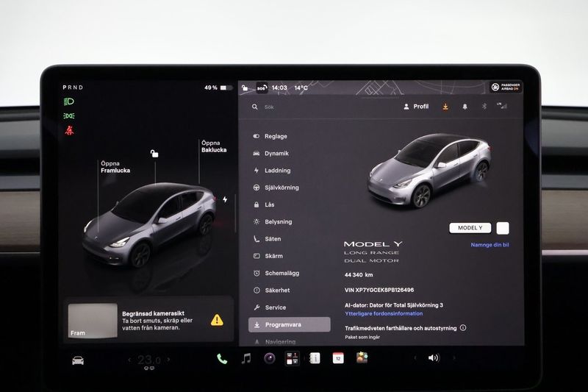Tap Öppna Baklucka to open trunk
The image size is (588, 392).
tap(214, 146)
